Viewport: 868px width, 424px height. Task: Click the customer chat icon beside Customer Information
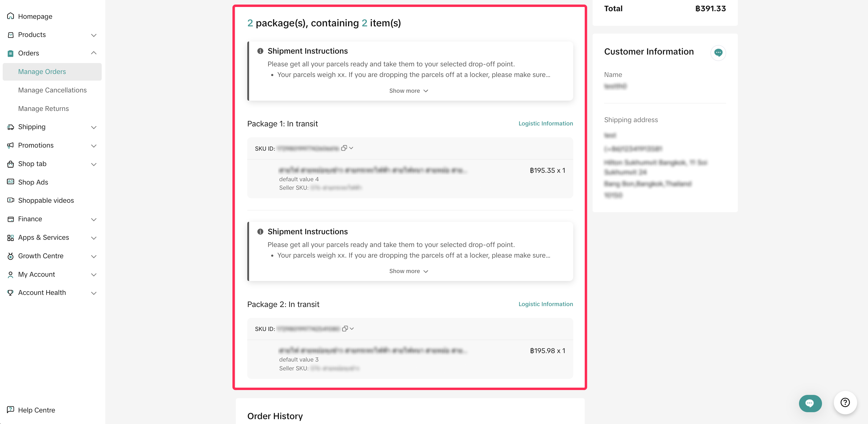tap(718, 53)
